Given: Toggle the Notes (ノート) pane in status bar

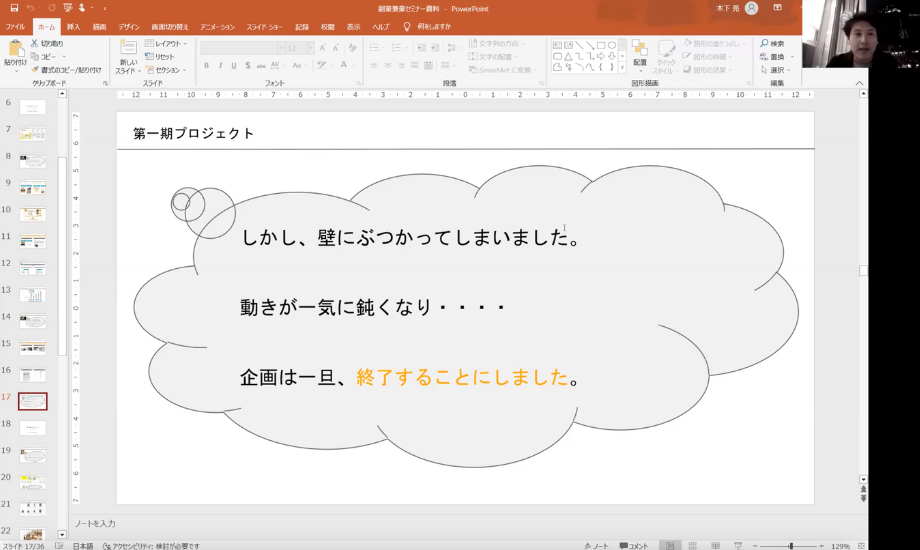Looking at the screenshot, I should 596,546.
